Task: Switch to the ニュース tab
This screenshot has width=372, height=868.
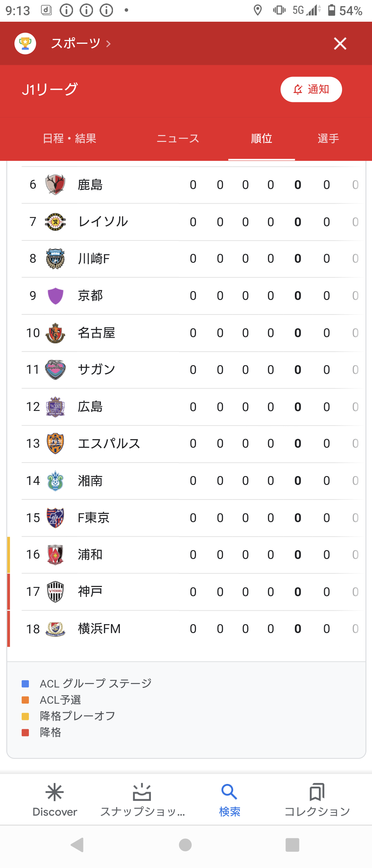Action: [x=178, y=138]
